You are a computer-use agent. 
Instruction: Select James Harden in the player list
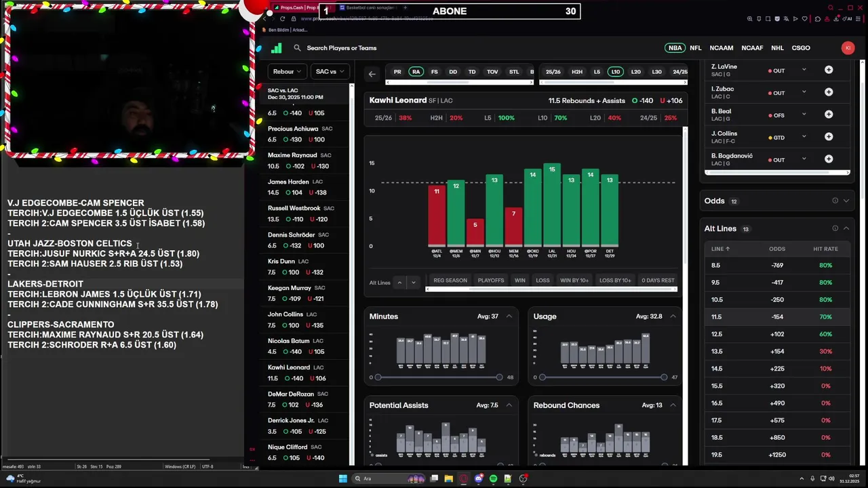[304, 187]
